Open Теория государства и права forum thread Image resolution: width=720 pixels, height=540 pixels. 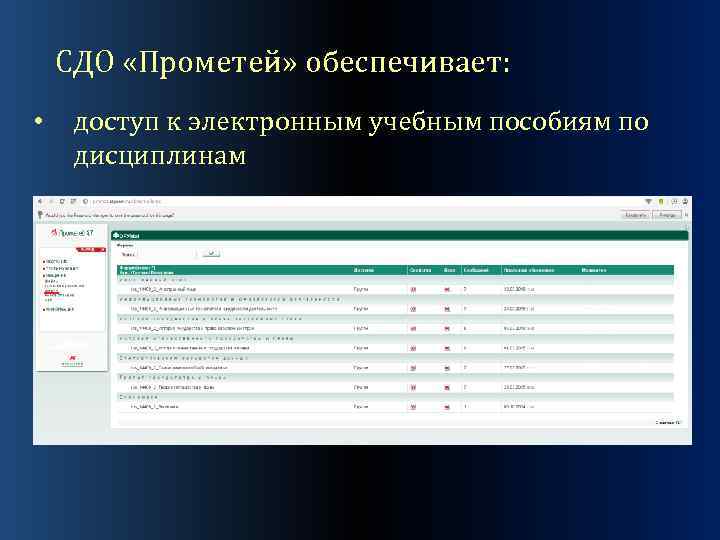click(x=172, y=388)
